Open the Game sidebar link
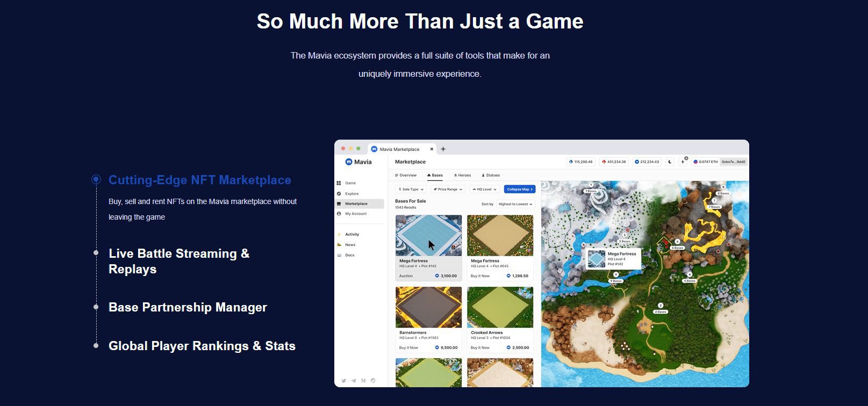Image resolution: width=868 pixels, height=406 pixels. click(x=350, y=183)
